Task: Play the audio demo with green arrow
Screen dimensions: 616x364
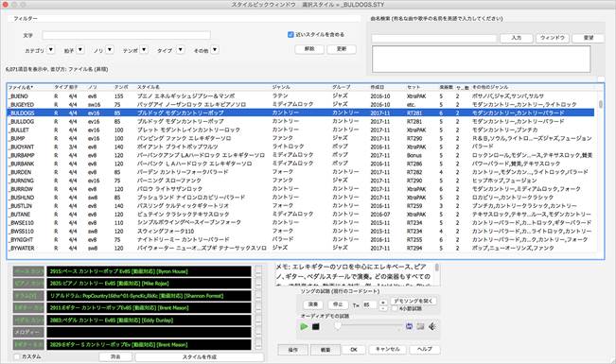Action: pyautogui.click(x=304, y=326)
